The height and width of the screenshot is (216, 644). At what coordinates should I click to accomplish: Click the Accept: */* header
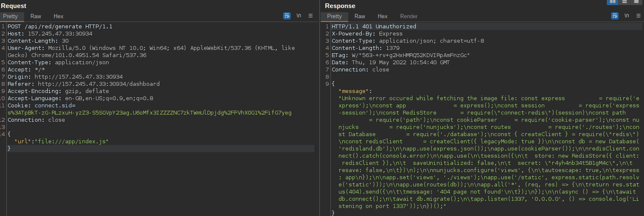26,69
